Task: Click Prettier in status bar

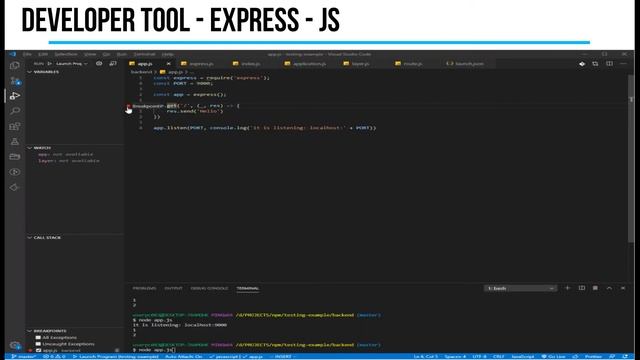Action: (593, 356)
